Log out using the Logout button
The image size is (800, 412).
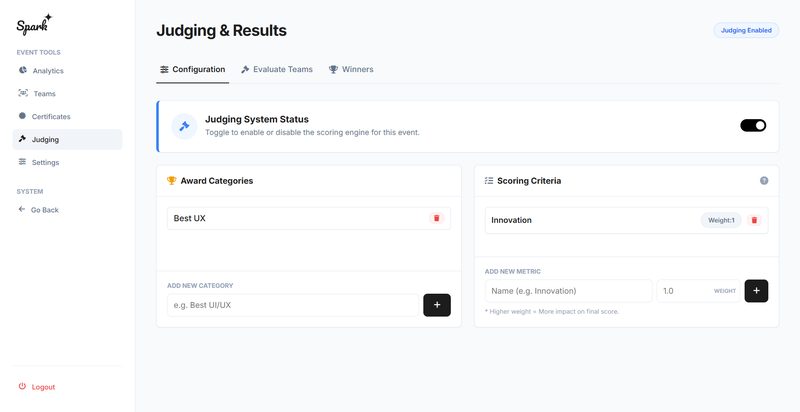click(43, 387)
